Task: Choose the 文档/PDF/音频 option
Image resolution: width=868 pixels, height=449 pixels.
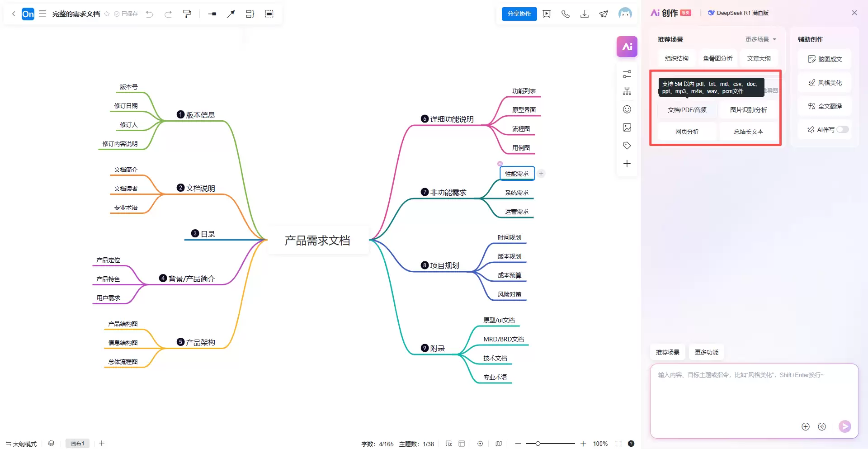Action: tap(687, 110)
